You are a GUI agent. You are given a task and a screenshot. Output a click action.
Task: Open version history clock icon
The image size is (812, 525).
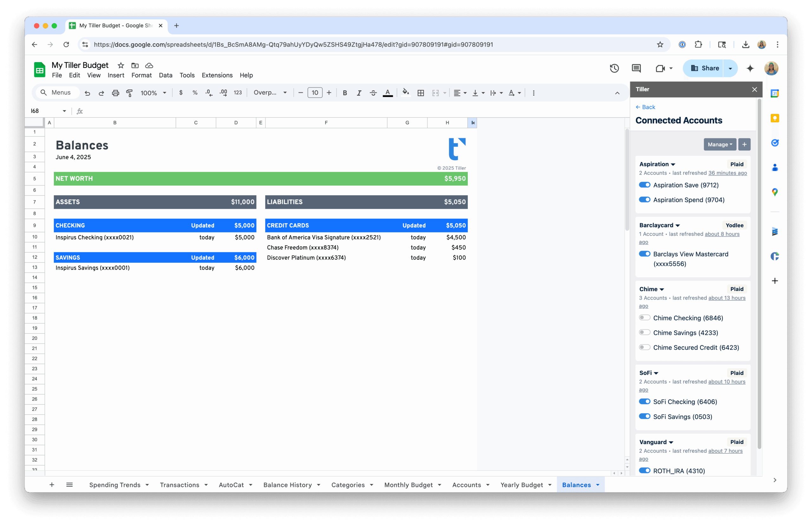click(x=614, y=68)
